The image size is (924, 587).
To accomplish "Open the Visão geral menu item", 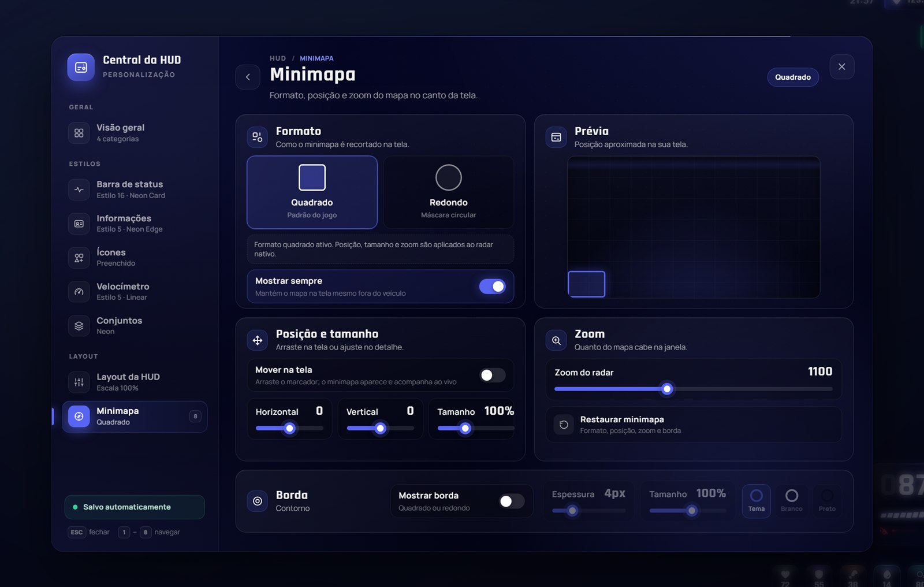I will 135,133.
